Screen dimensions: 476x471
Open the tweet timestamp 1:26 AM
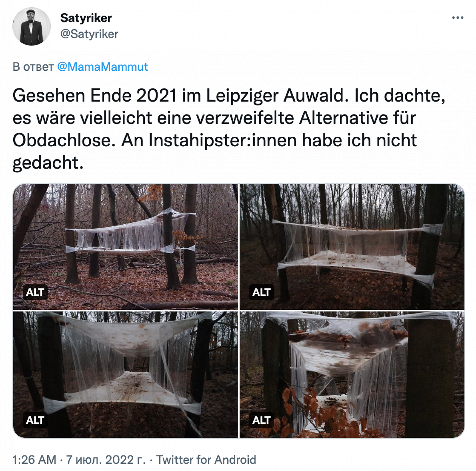(34, 459)
